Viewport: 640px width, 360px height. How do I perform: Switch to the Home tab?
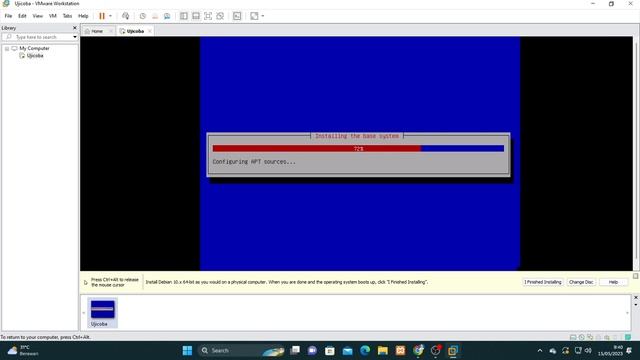click(97, 31)
